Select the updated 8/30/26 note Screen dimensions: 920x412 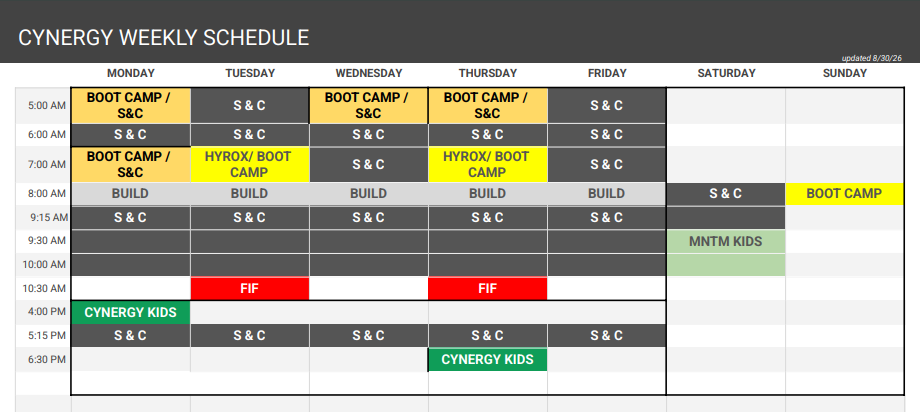click(872, 58)
